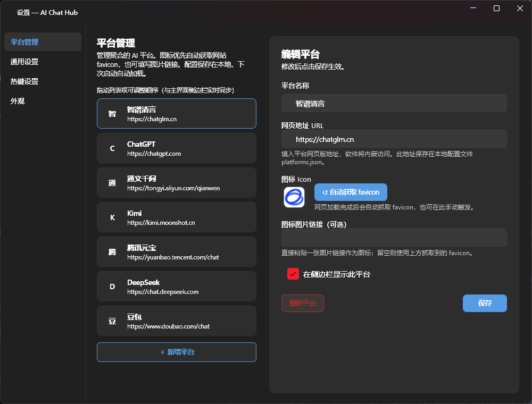Select the ChatGPT platform row
Image resolution: width=532 pixels, height=404 pixels.
[177, 148]
